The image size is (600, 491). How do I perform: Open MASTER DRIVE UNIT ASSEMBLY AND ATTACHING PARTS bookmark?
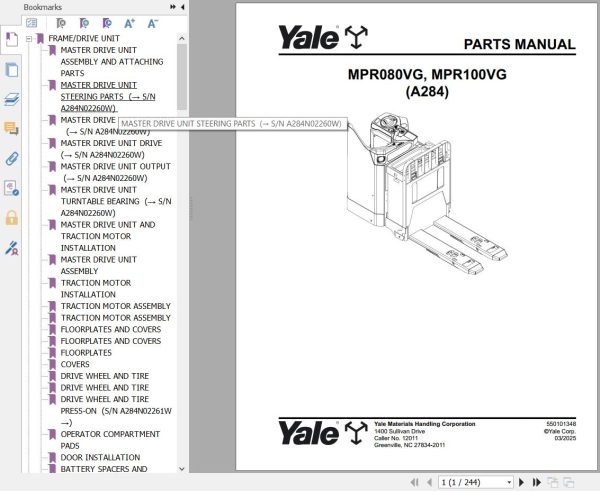112,62
